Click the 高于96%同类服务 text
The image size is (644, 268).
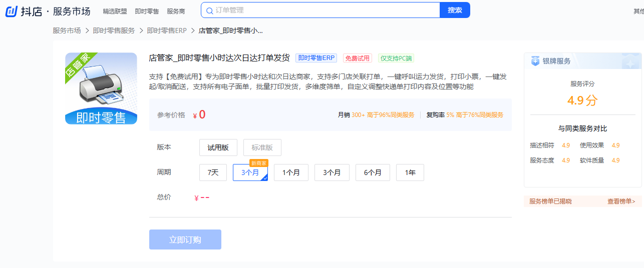coord(391,115)
